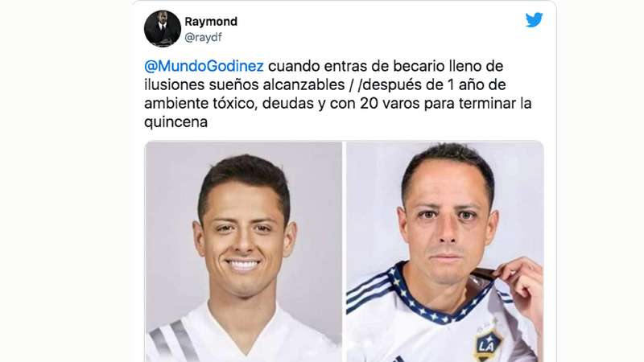This screenshot has width=644, height=362.
Task: Open Raymond's profile avatar picture
Action: [163, 29]
